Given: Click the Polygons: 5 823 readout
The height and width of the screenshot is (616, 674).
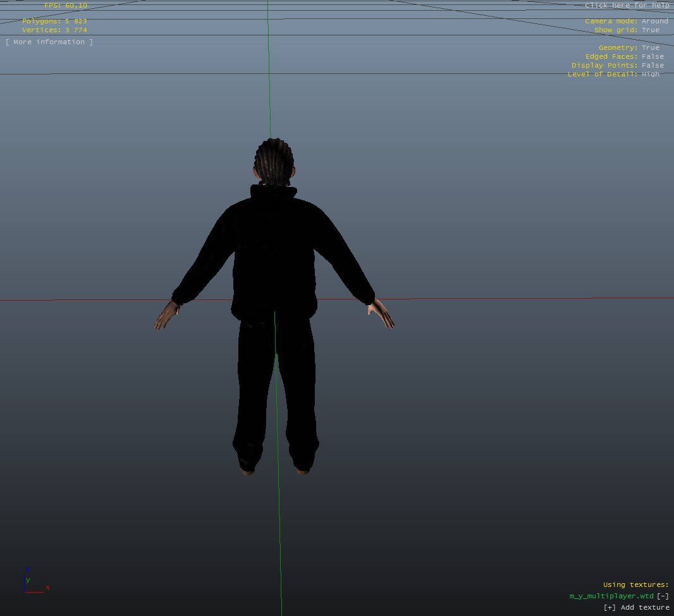Looking at the screenshot, I should (x=54, y=21).
